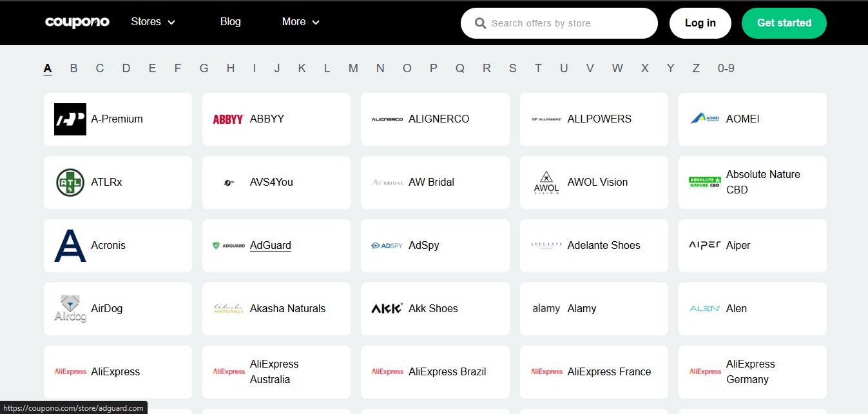Focus the Search offers by store field
Image resolution: width=868 pixels, height=414 pixels.
(x=567, y=23)
